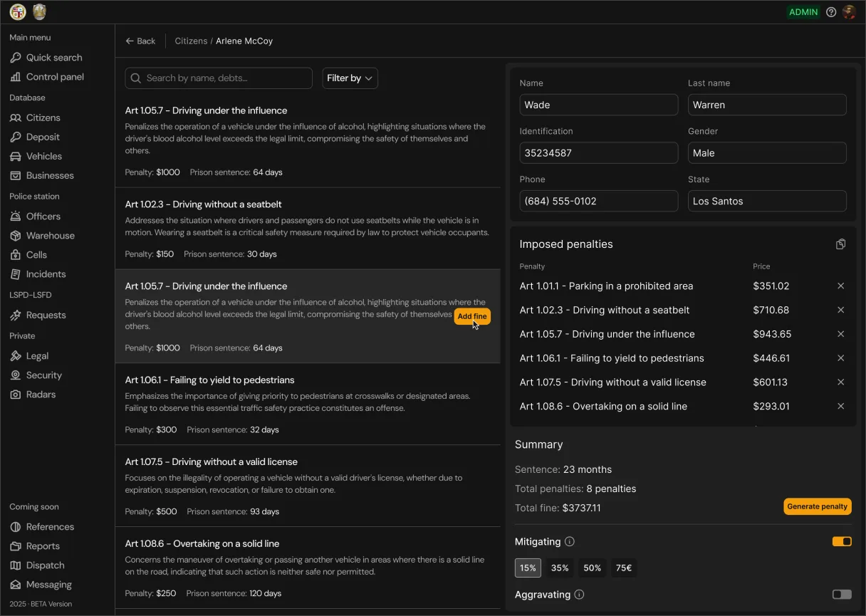Open the Cells section
The width and height of the screenshot is (866, 616).
pyautogui.click(x=28, y=255)
